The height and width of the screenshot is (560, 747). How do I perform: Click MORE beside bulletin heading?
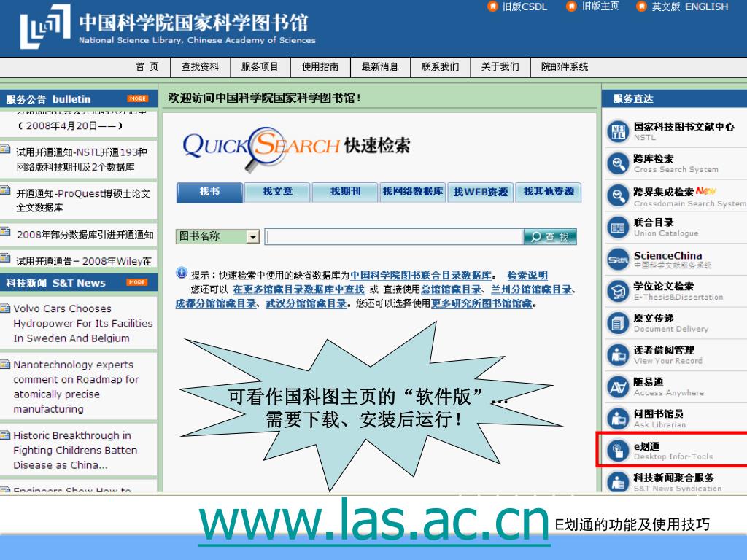138,98
